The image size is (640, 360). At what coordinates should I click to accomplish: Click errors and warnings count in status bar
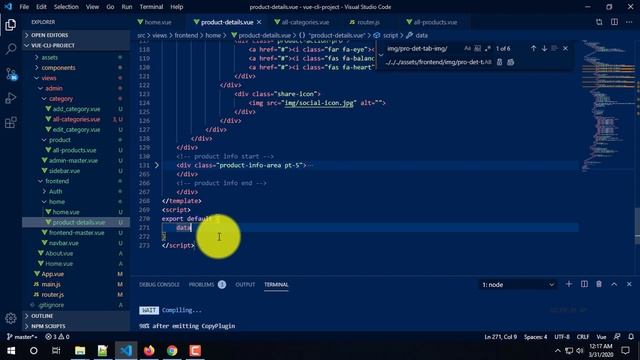coord(58,337)
